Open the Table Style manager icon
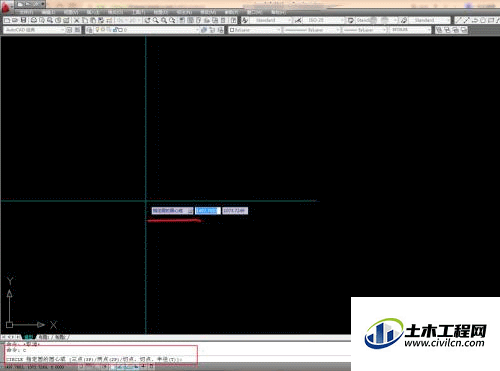Screen dimensions: 500x371 coord(350,20)
